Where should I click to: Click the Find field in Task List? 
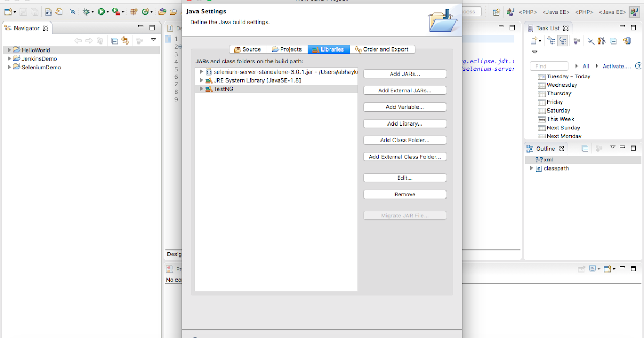click(x=549, y=65)
